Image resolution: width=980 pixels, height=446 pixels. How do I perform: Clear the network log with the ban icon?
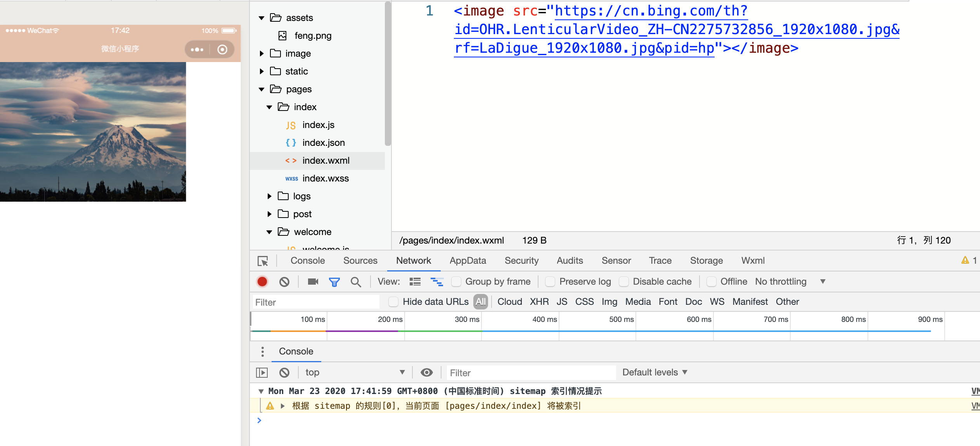click(284, 282)
